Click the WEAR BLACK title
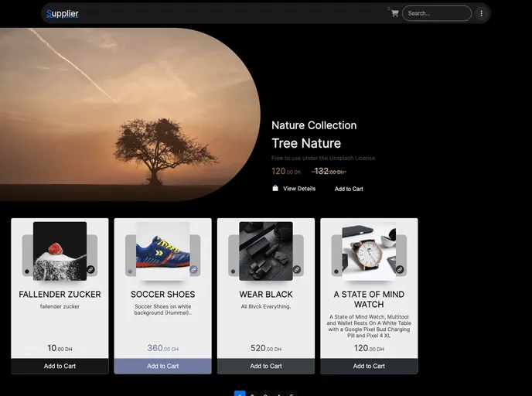The height and width of the screenshot is (396, 532). 266,294
